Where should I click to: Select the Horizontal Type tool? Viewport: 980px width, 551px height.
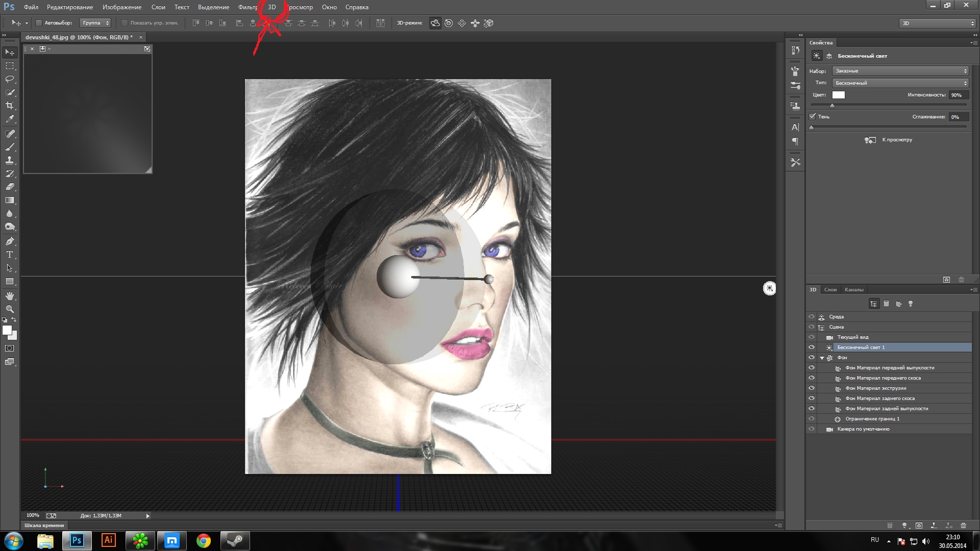point(10,255)
